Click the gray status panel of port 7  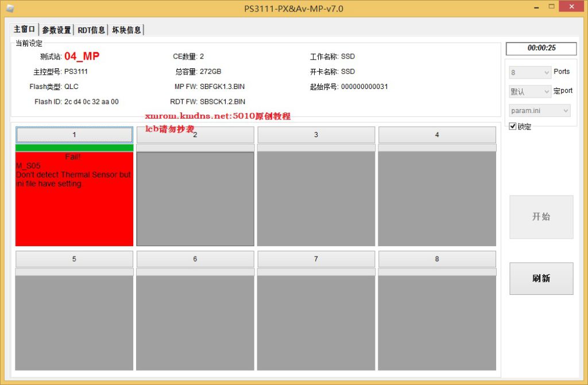click(x=316, y=322)
